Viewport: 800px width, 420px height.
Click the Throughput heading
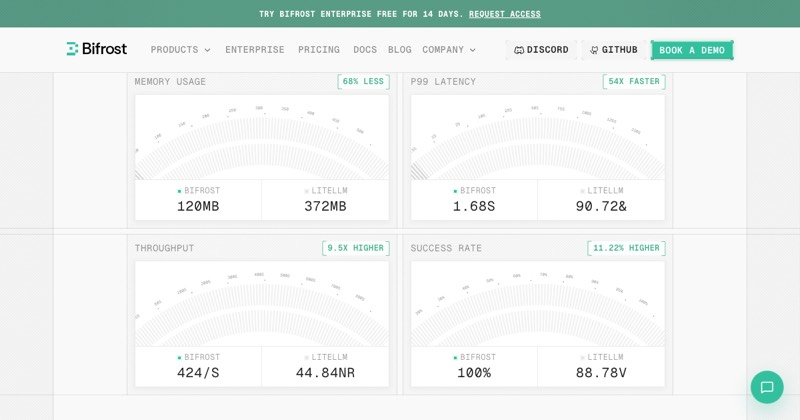164,248
